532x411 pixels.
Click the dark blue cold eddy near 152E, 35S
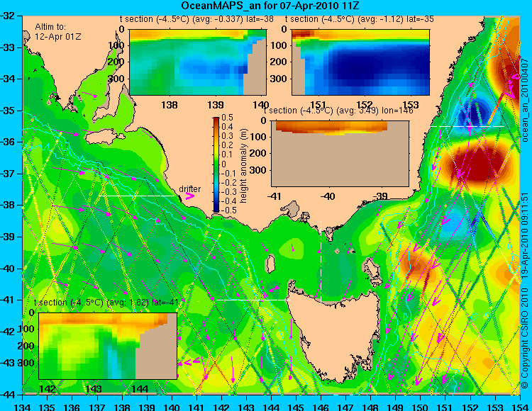tap(472, 113)
